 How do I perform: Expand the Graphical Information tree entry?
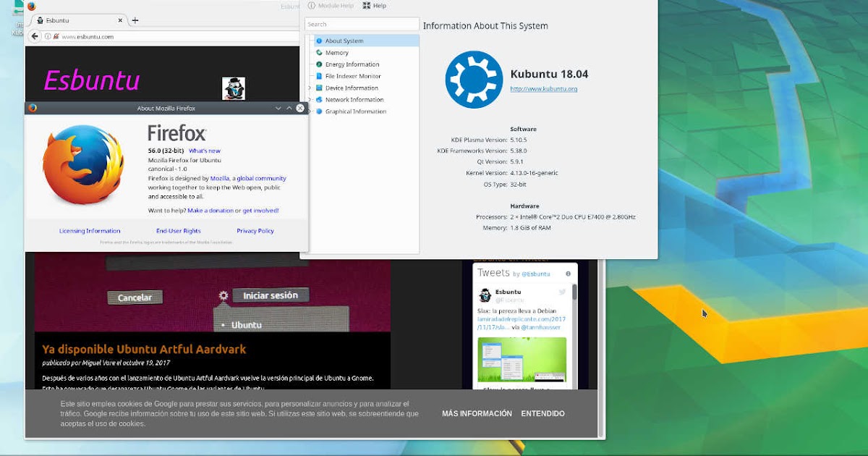pos(310,111)
